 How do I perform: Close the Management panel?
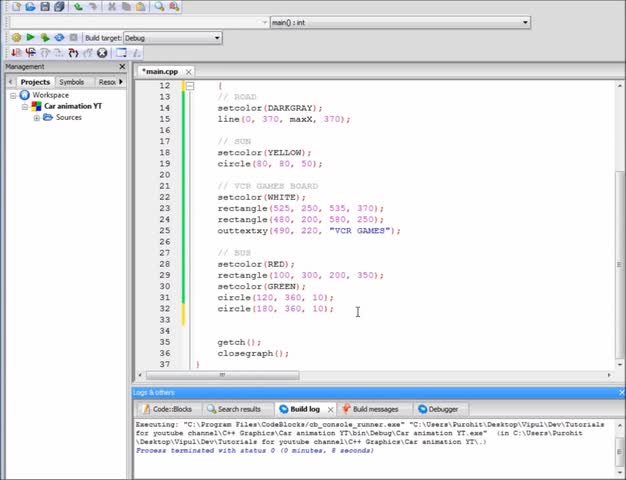(x=123, y=67)
